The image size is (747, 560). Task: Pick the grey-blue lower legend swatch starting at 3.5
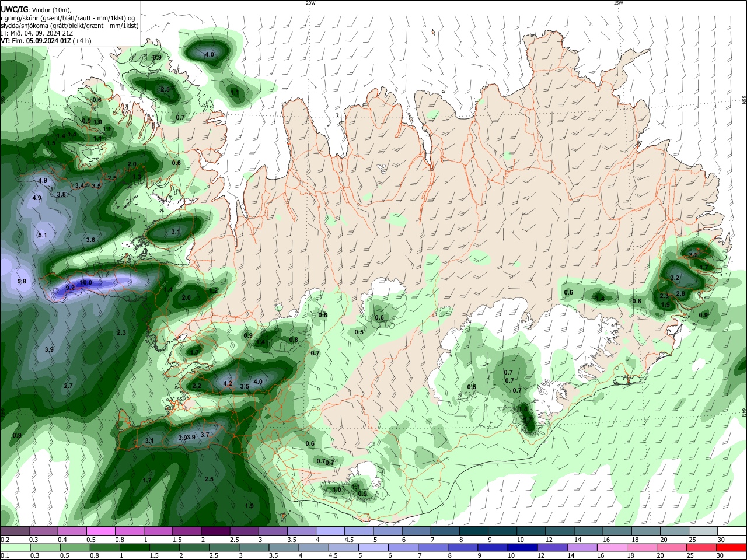click(x=284, y=548)
